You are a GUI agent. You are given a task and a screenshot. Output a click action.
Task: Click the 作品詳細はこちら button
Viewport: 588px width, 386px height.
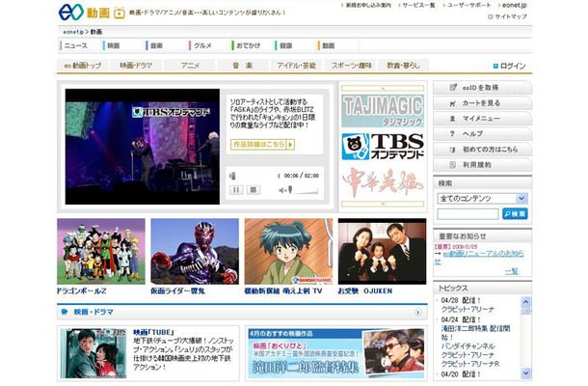pos(262,144)
